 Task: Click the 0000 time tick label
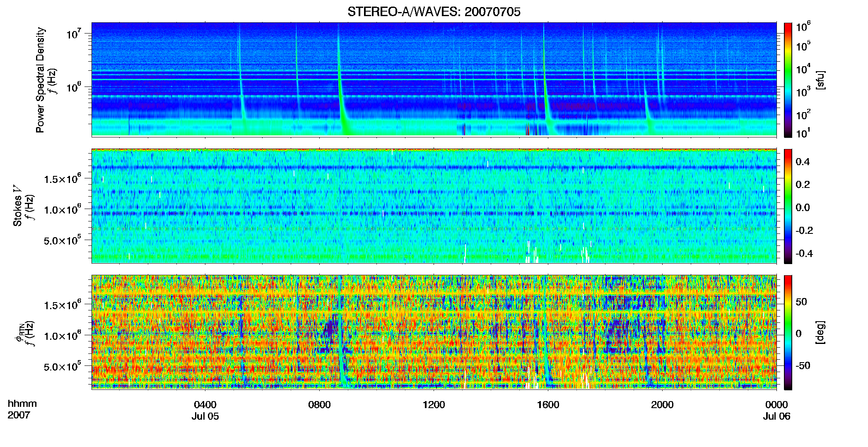click(x=776, y=404)
